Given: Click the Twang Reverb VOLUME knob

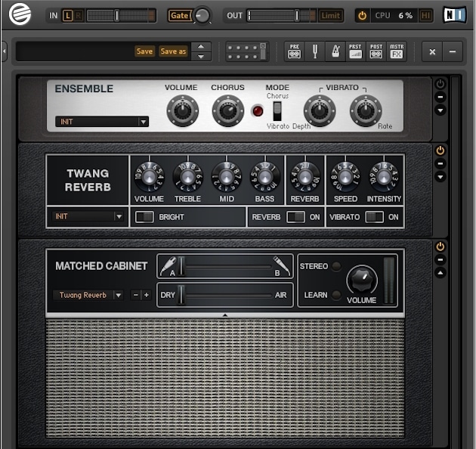Looking at the screenshot, I should (149, 177).
